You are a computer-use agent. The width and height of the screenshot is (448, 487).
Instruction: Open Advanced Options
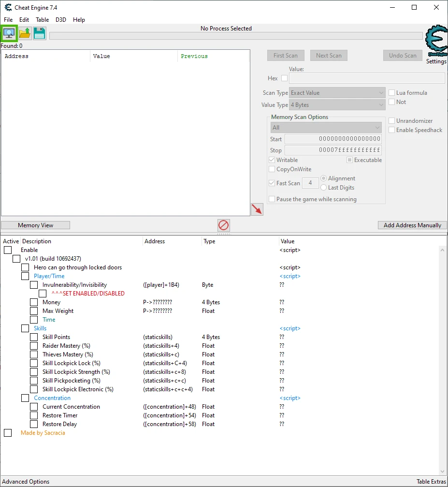pos(26,481)
